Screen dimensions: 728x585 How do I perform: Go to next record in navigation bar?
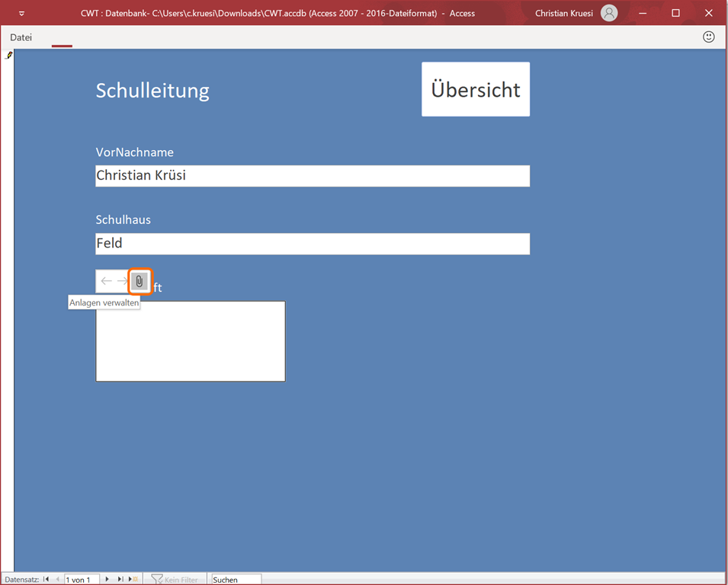point(107,580)
